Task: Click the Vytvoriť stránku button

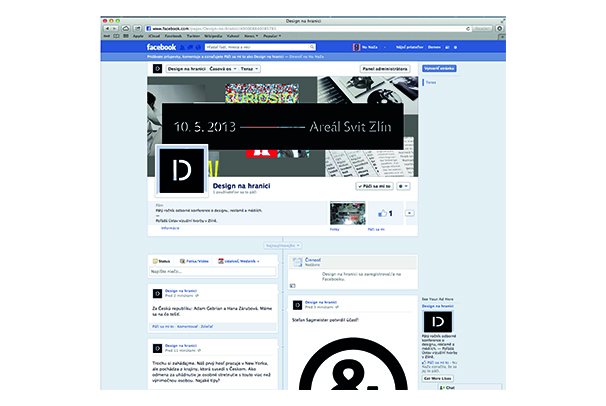Action: [x=438, y=69]
